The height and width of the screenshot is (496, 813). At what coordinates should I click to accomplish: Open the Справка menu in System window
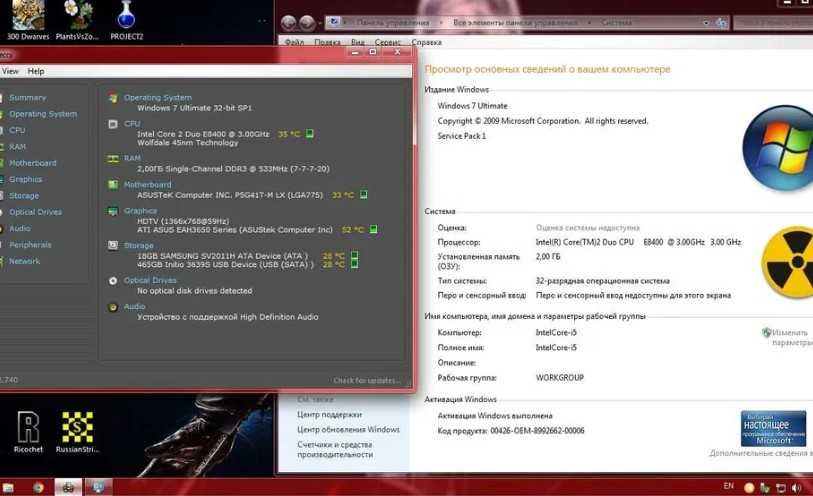coord(426,42)
